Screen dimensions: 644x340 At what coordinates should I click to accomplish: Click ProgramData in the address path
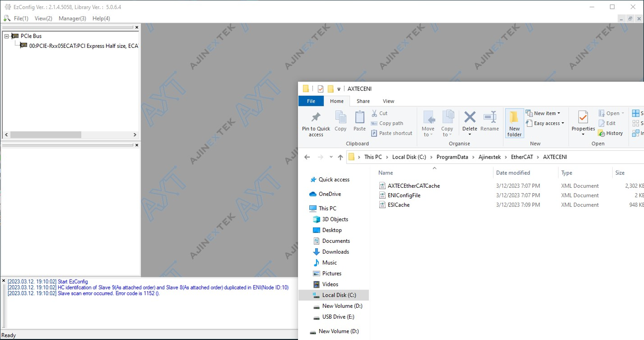[x=452, y=157]
